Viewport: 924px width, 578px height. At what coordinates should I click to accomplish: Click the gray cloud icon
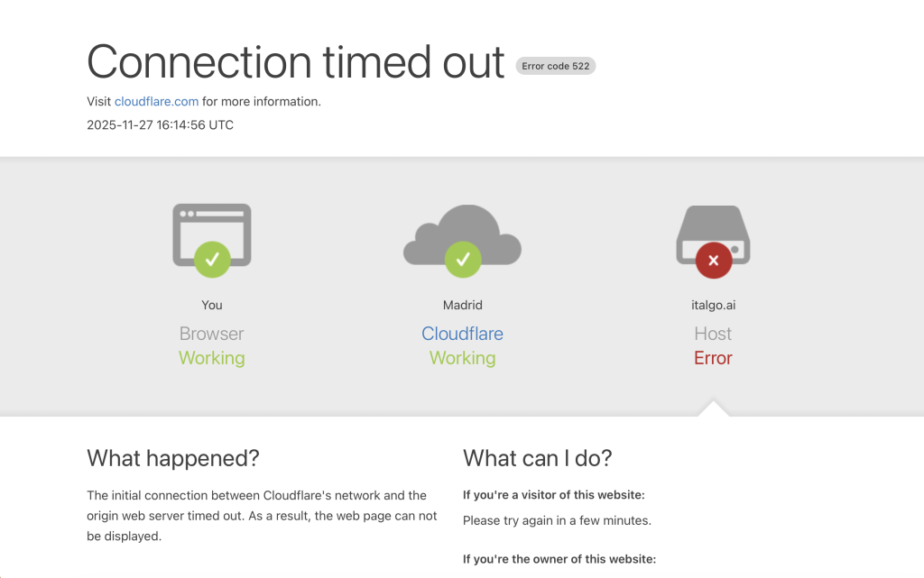[x=462, y=231]
